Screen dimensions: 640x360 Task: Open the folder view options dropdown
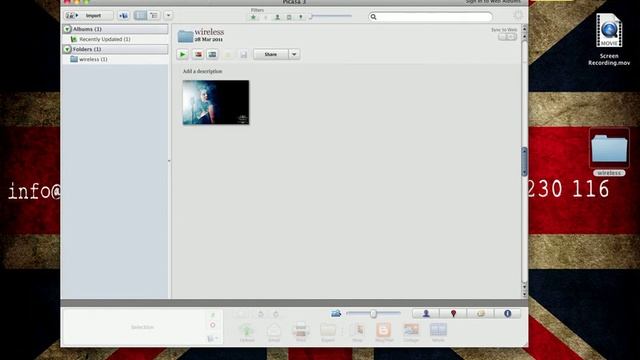tap(168, 16)
